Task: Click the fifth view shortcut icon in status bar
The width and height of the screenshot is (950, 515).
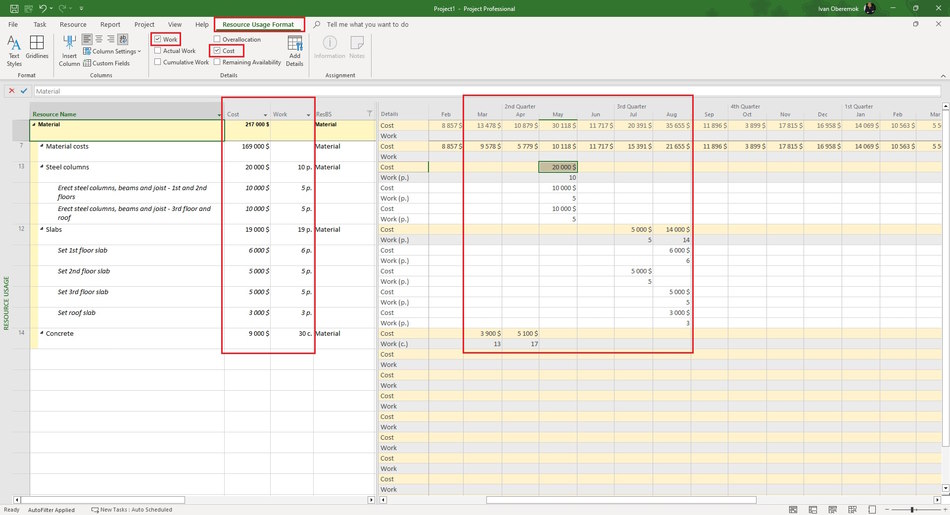Action: (x=872, y=510)
